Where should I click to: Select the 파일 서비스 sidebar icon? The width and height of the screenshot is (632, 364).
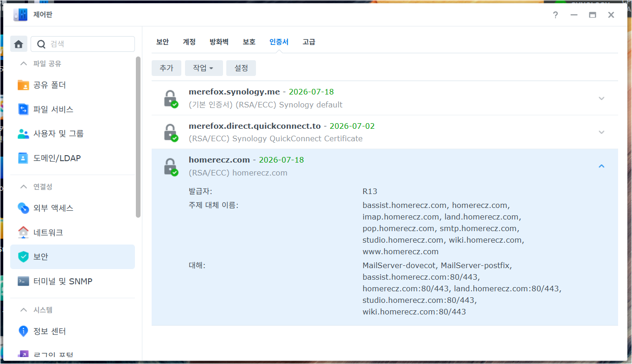tap(23, 109)
